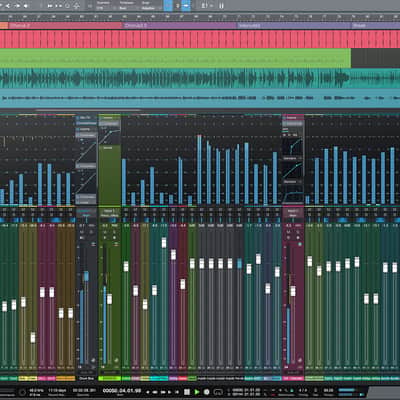400x400 pixels.
Task: Open settings icon at bottom of dark bus channel
Action: tap(93, 360)
